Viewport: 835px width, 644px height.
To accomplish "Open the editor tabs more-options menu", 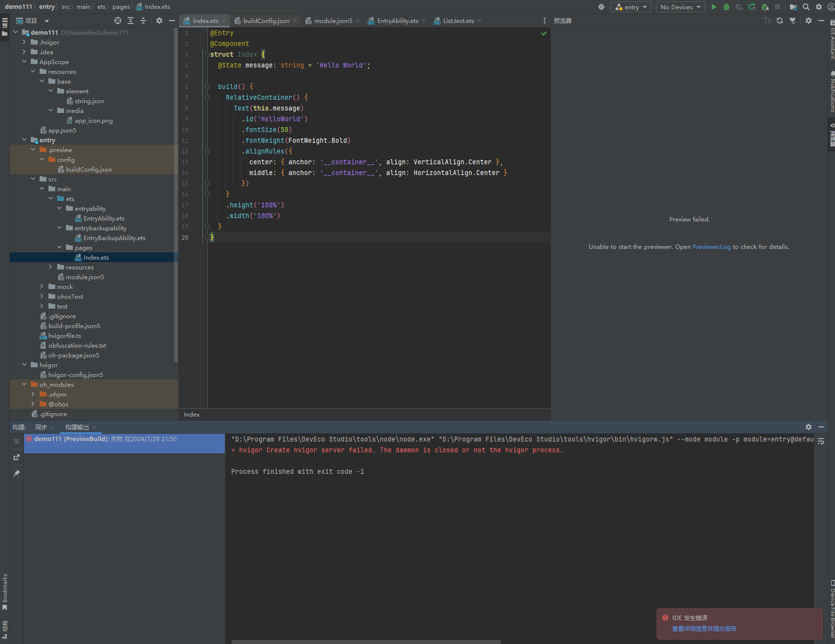I will point(545,21).
